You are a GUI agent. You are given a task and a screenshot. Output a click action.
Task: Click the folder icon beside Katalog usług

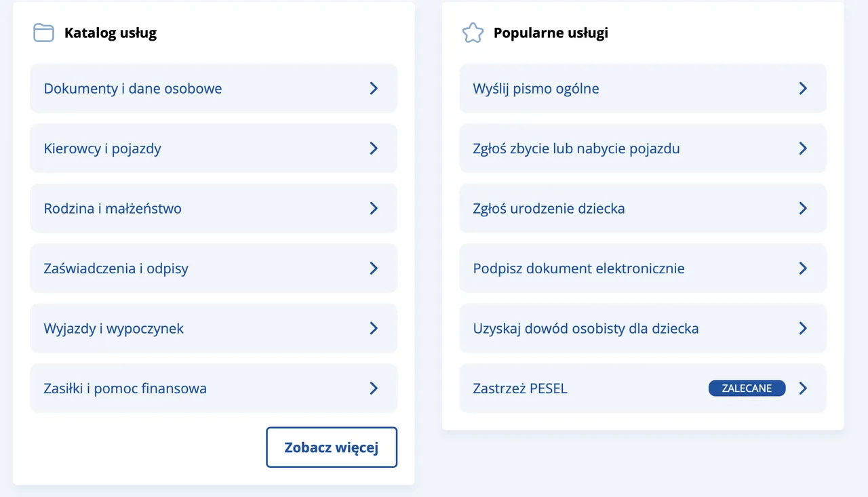click(x=43, y=32)
